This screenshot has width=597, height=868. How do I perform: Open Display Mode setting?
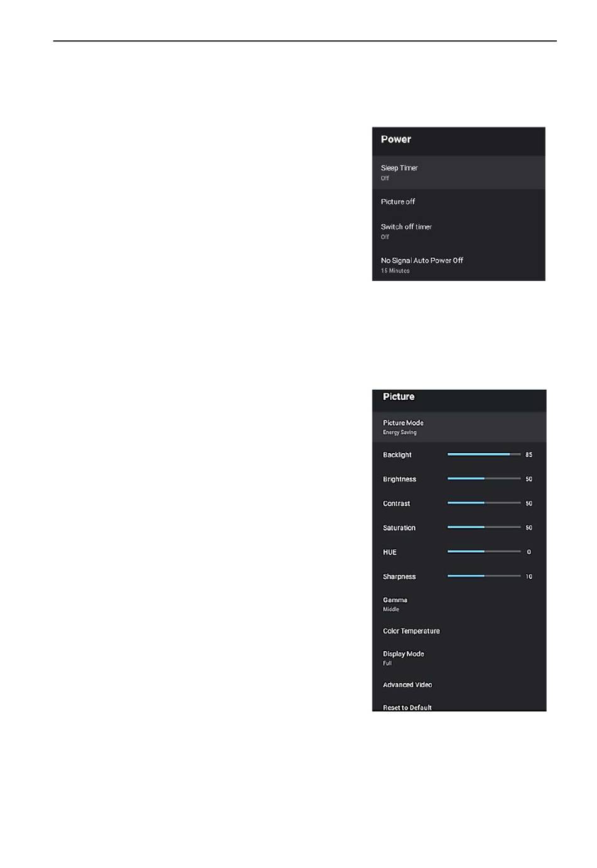[x=459, y=658]
